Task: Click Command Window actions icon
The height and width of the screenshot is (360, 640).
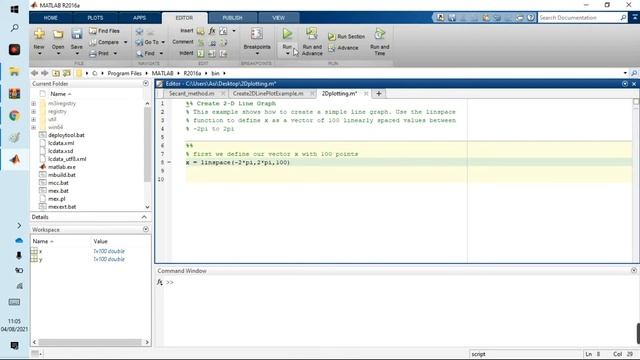Action: coord(633,270)
